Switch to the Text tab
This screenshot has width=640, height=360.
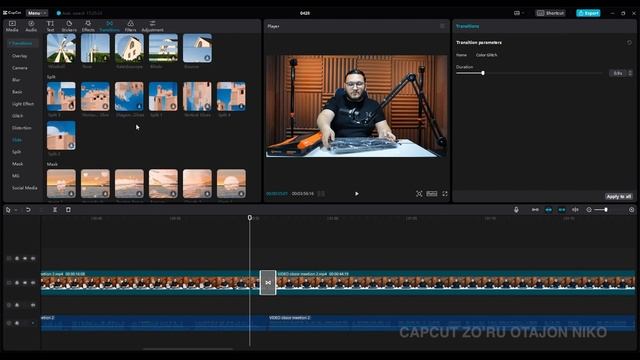tap(50, 26)
